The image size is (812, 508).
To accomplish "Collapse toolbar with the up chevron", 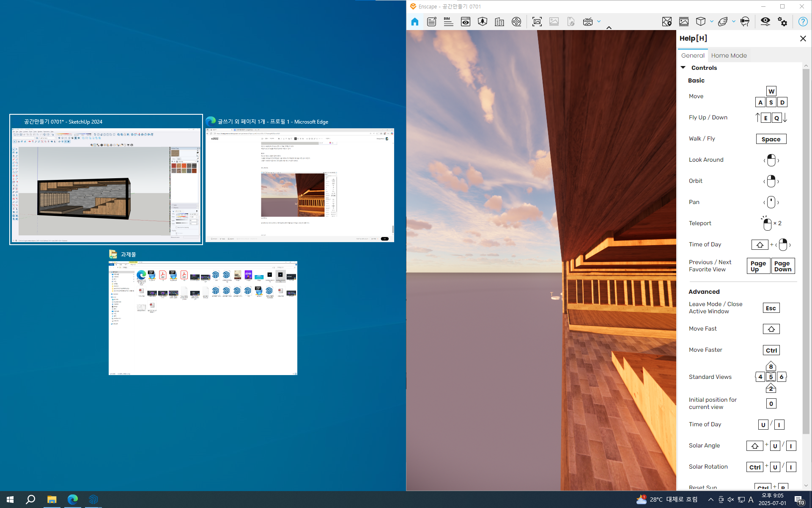I will pos(609,28).
